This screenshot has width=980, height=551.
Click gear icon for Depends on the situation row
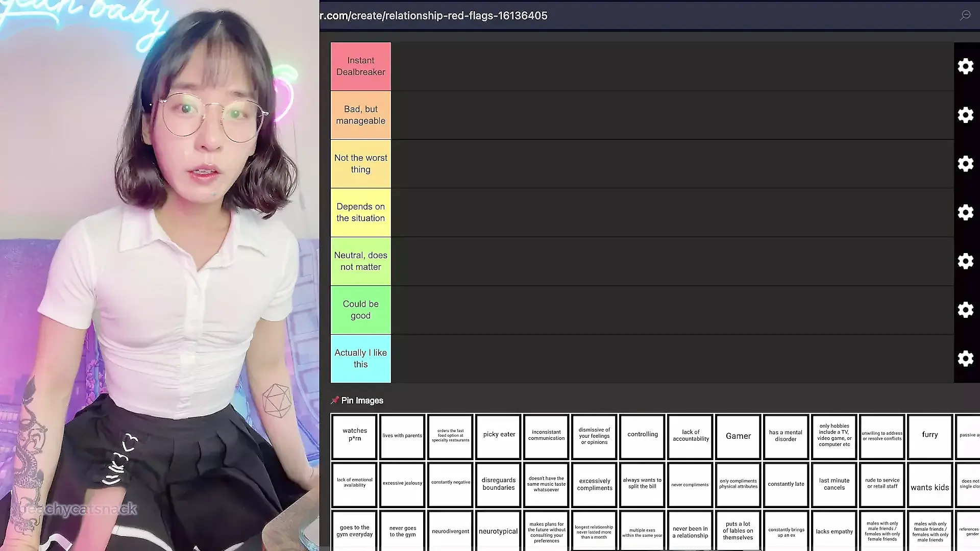coord(965,212)
